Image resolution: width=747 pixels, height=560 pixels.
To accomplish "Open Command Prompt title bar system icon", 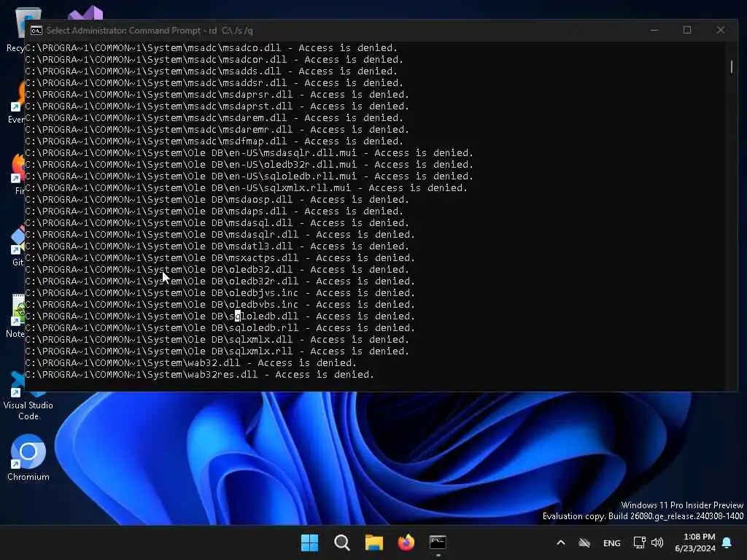I will click(x=36, y=31).
